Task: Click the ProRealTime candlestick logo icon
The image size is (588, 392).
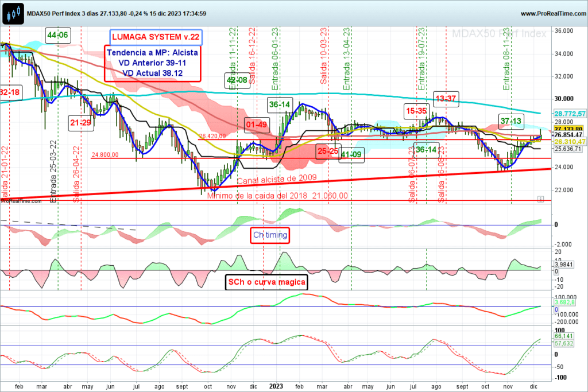Action: pyautogui.click(x=13, y=14)
